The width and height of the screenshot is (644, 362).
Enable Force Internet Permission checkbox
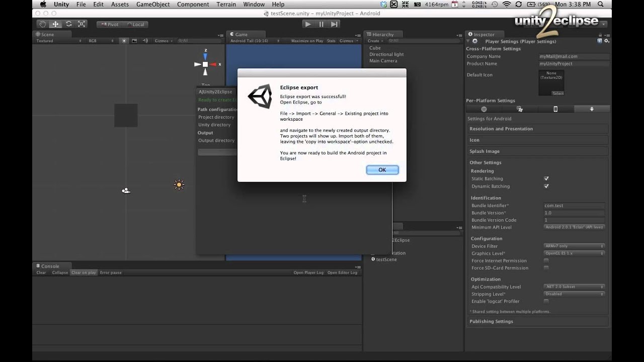(x=546, y=260)
